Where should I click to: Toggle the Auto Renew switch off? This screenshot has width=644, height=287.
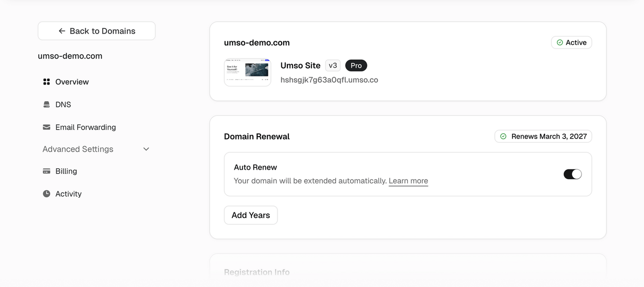572,174
